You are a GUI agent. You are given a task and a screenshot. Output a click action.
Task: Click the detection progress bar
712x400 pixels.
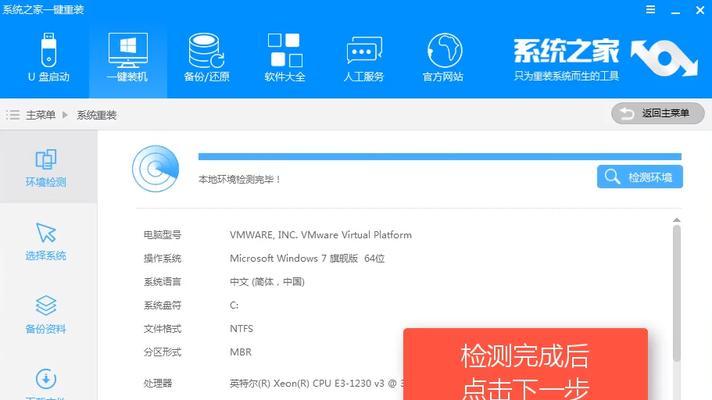[x=440, y=157]
